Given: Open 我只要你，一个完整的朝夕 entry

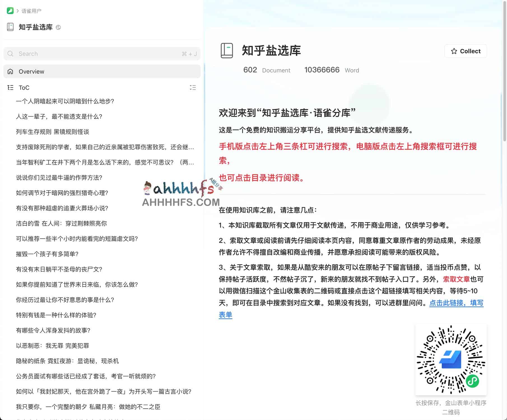Looking at the screenshot, I should (x=88, y=407).
